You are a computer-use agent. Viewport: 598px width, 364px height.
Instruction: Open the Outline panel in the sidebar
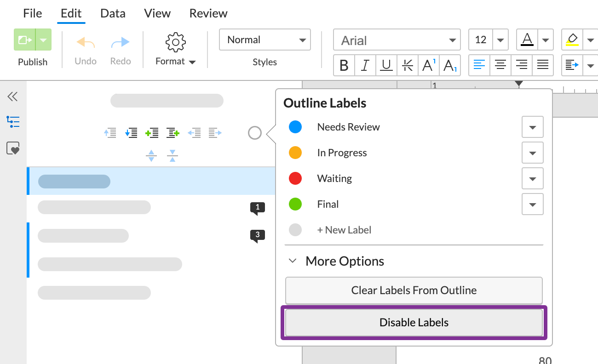pos(12,122)
